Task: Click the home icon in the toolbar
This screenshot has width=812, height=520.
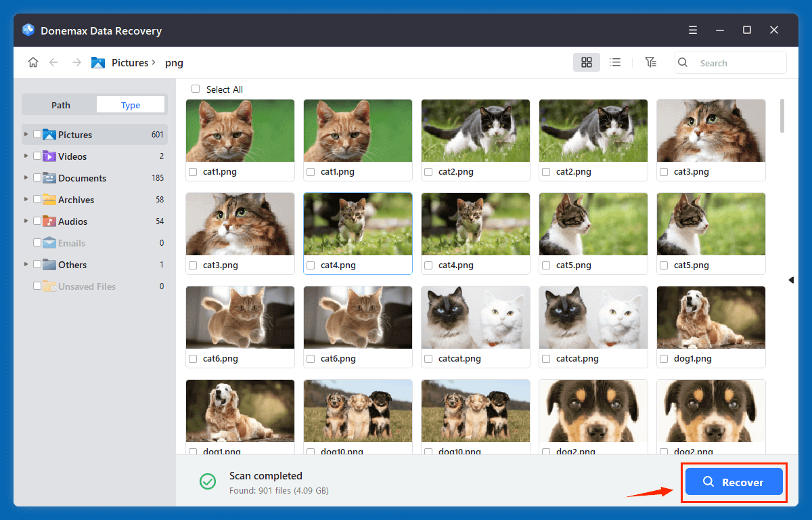Action: click(x=32, y=62)
